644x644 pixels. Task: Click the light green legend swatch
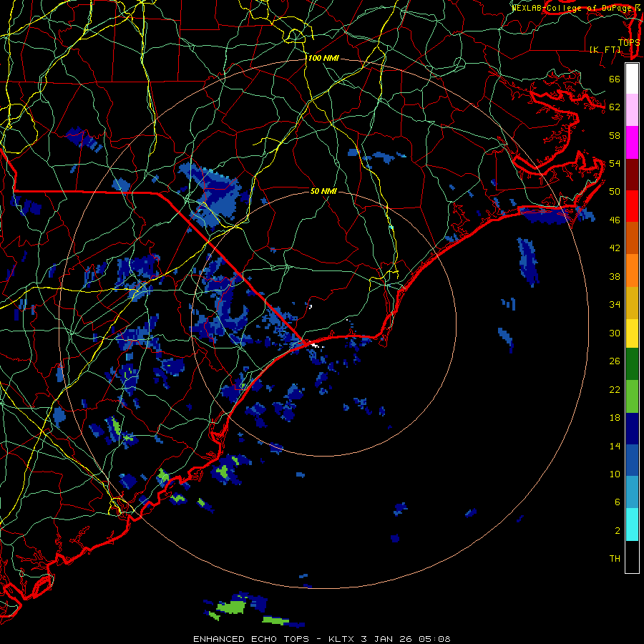click(x=632, y=396)
